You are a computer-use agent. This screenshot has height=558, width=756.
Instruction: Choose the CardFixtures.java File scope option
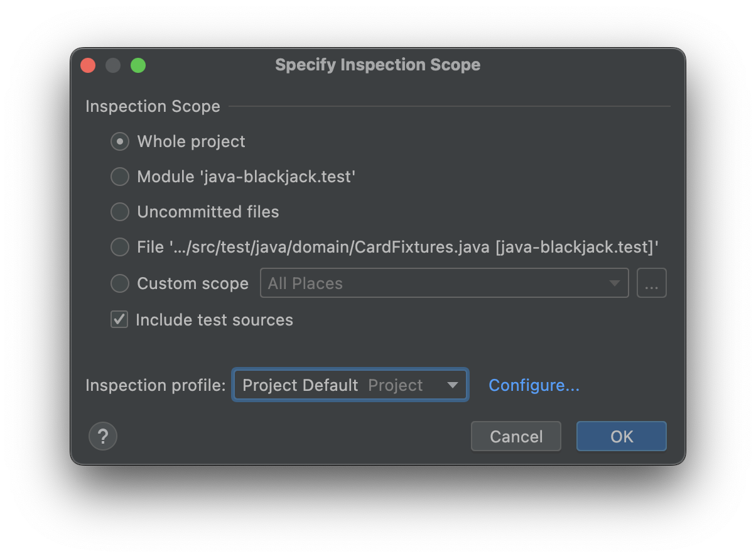(120, 247)
